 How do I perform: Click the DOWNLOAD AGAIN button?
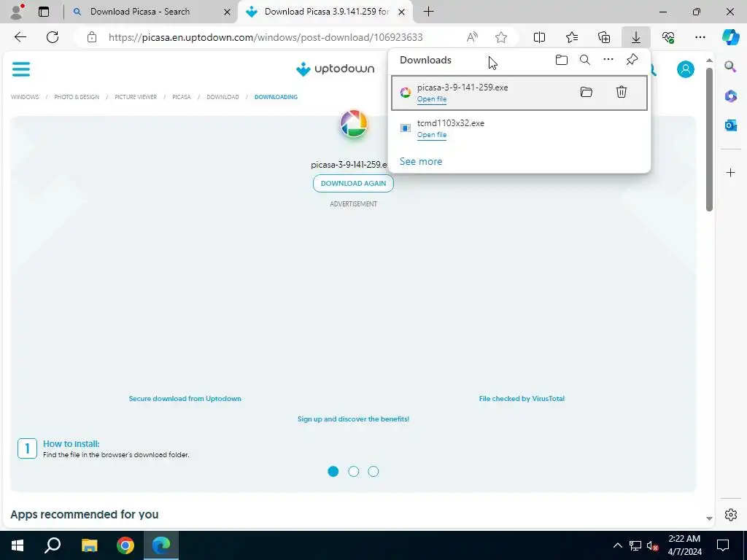(x=353, y=183)
